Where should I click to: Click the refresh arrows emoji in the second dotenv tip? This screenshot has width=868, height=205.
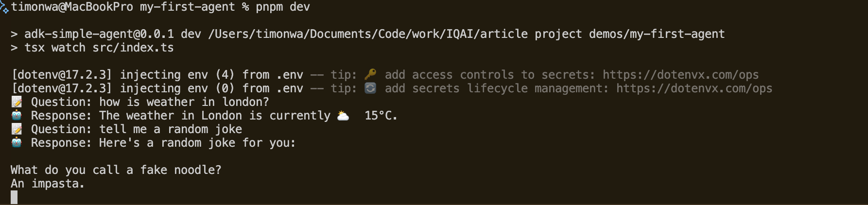pyautogui.click(x=370, y=88)
